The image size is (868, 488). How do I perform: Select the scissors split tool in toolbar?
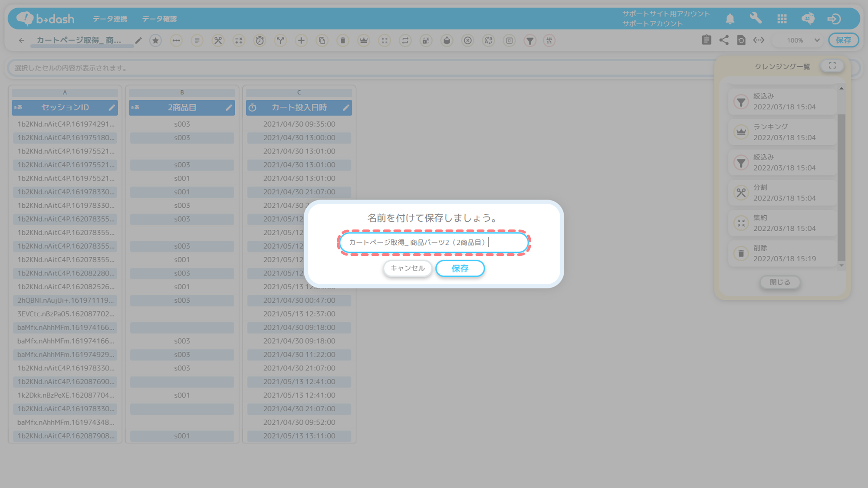(218, 40)
